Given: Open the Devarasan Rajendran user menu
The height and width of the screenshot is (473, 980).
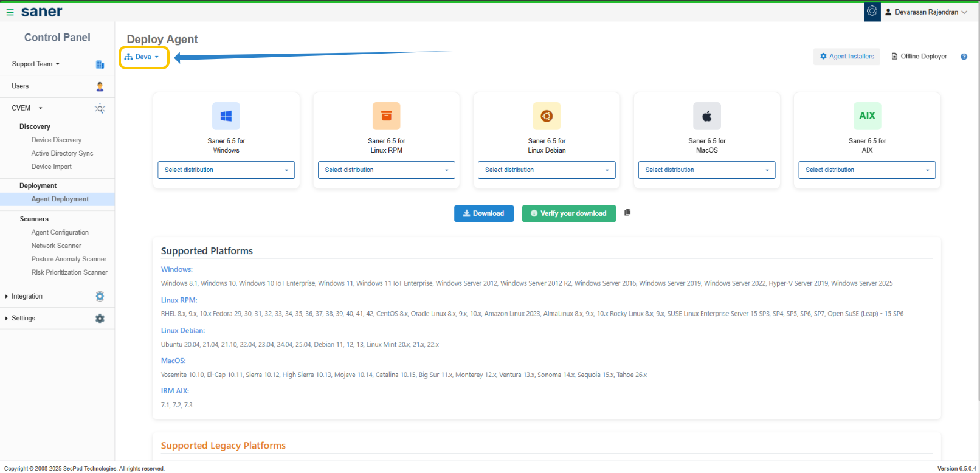Looking at the screenshot, I should click(x=926, y=12).
